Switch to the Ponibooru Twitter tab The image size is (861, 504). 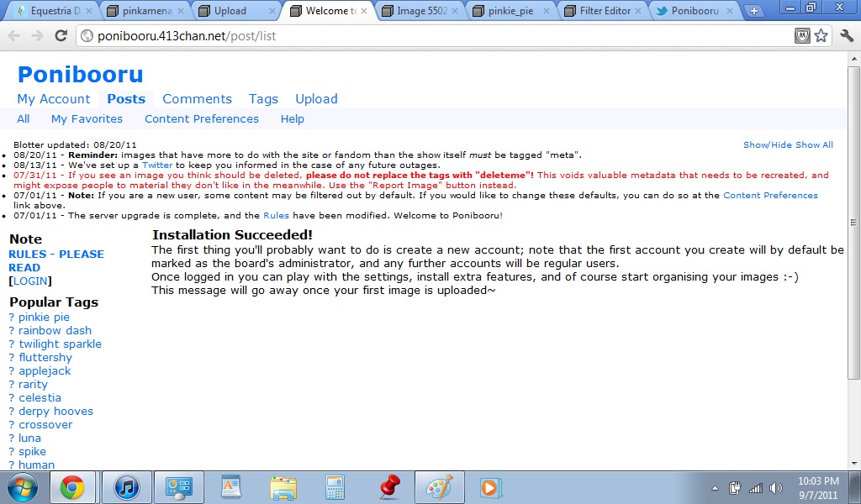point(695,10)
